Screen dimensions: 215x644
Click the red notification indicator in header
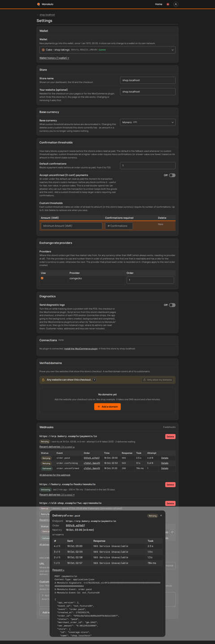168,4
